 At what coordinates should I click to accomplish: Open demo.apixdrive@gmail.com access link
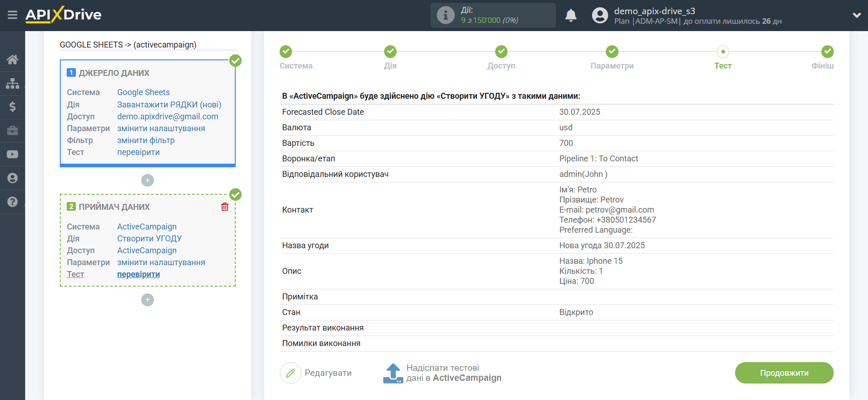point(168,117)
